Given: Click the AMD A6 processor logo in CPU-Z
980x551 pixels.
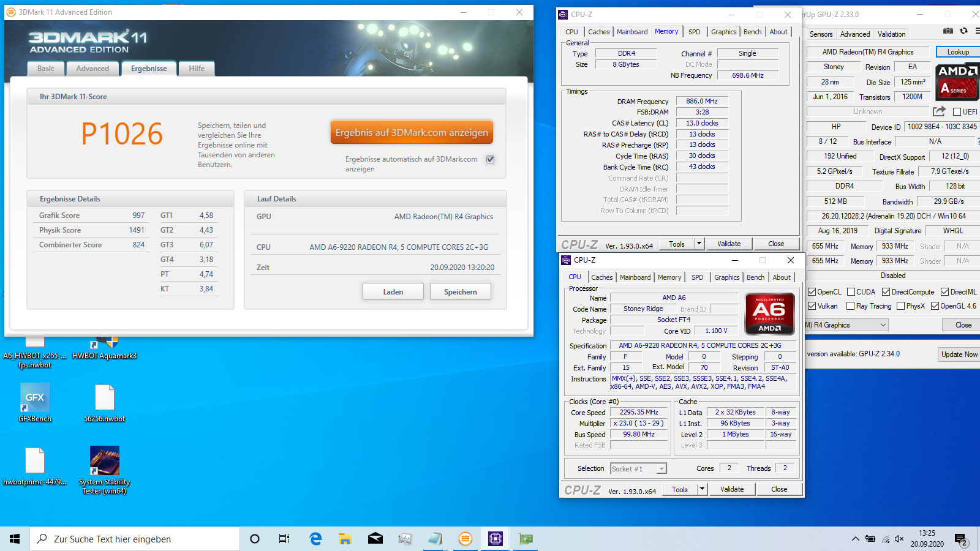Looking at the screenshot, I should 769,313.
